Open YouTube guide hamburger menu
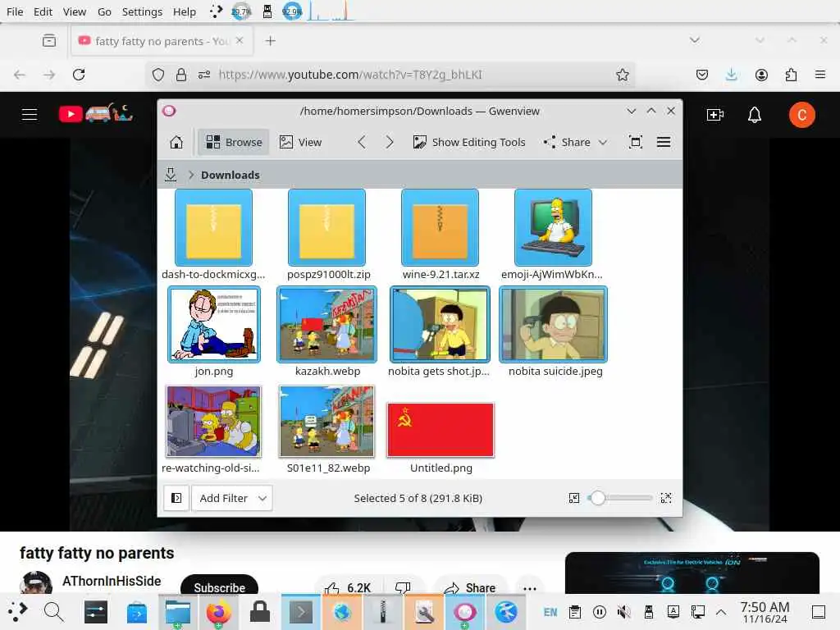This screenshot has width=840, height=630. pos(30,114)
